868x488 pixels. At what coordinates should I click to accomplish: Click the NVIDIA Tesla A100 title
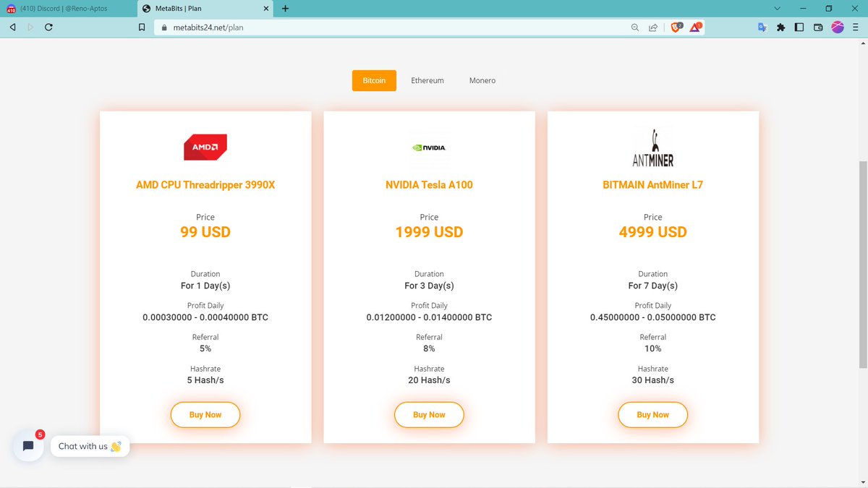click(429, 184)
